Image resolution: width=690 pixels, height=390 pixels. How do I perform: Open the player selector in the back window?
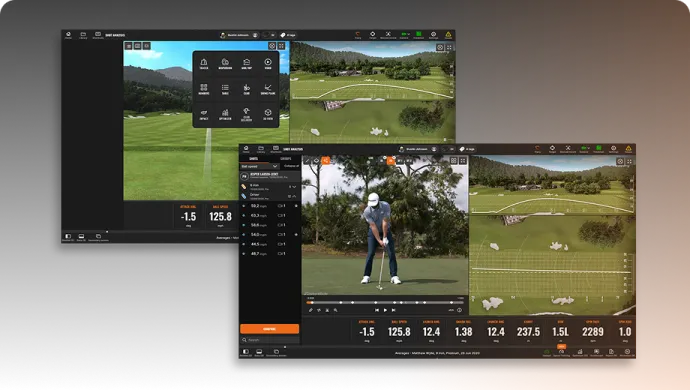click(239, 35)
